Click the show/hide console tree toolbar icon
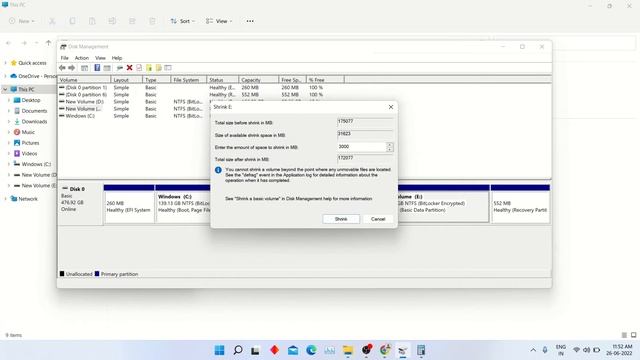The width and height of the screenshot is (640, 360). pos(84,68)
